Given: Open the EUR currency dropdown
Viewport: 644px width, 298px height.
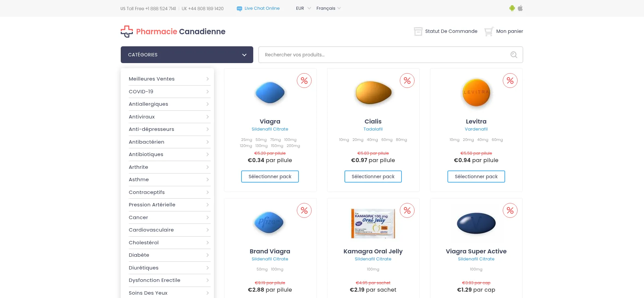Looking at the screenshot, I should (x=303, y=8).
